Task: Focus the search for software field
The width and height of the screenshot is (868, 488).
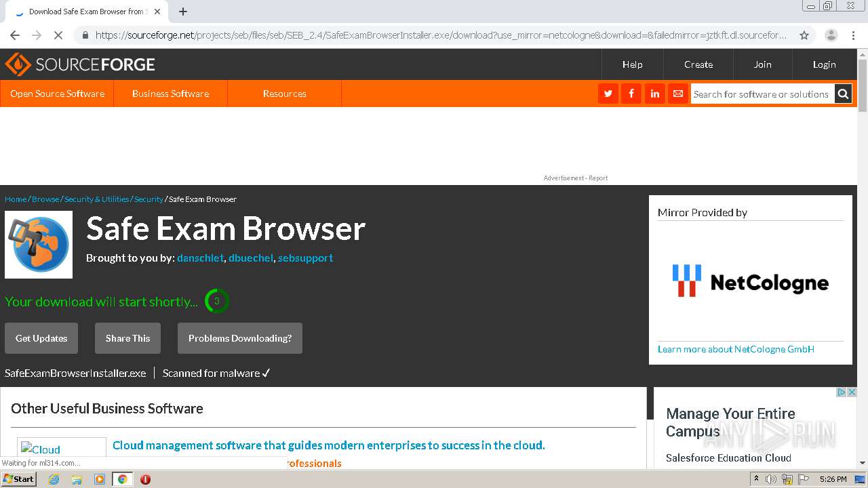Action: point(762,94)
